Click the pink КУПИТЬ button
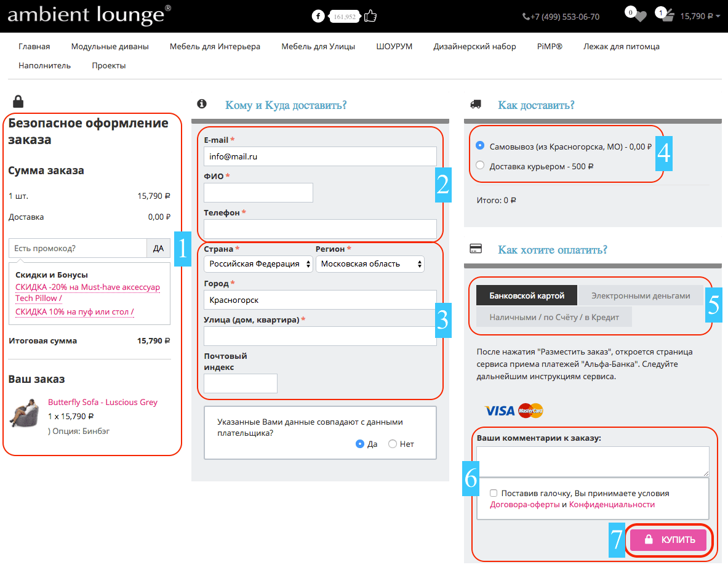This screenshot has width=728, height=570. tap(668, 539)
